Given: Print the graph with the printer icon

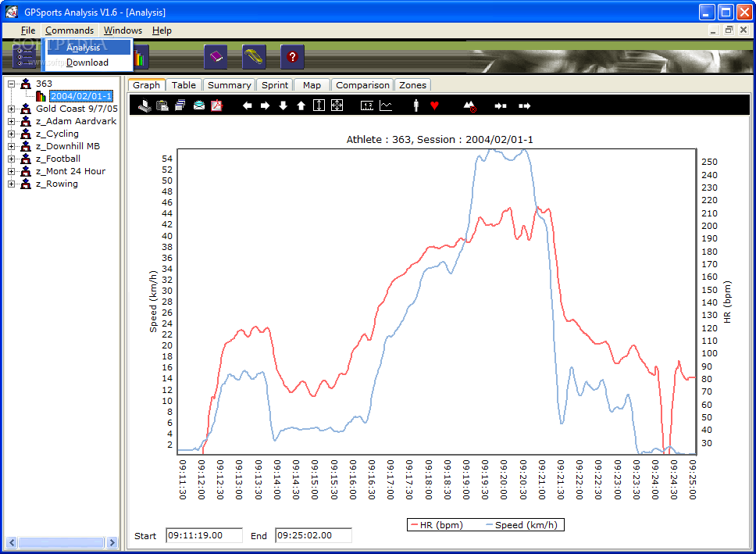Looking at the screenshot, I should point(144,105).
